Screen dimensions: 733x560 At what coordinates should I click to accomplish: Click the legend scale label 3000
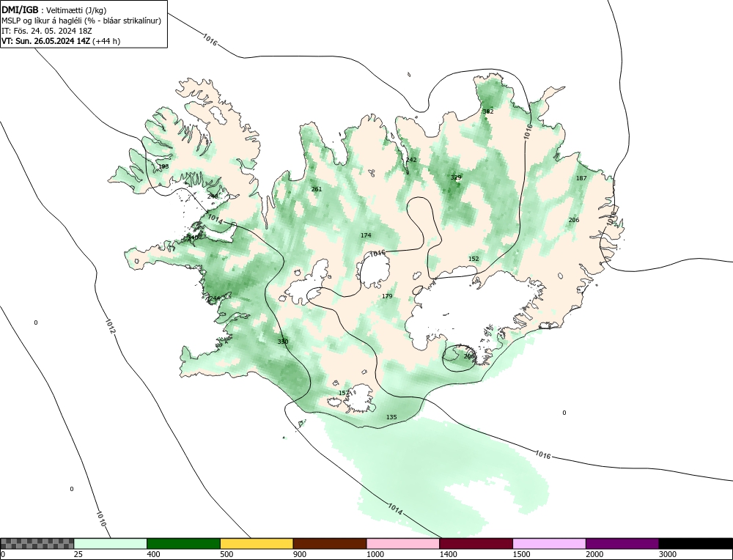click(x=668, y=554)
